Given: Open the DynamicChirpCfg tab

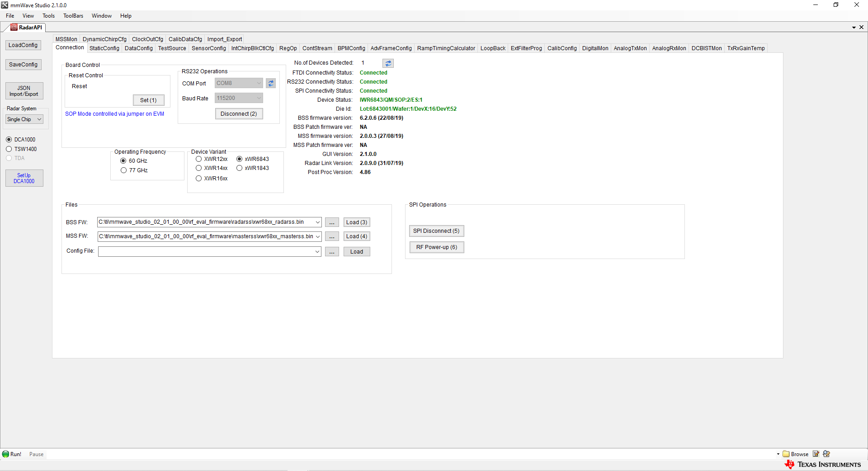Looking at the screenshot, I should [104, 39].
